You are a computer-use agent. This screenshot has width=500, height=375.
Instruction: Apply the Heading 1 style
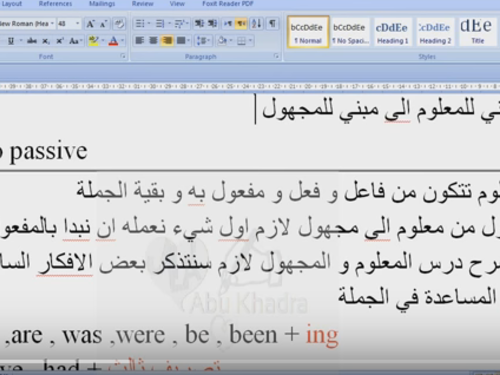tap(392, 33)
